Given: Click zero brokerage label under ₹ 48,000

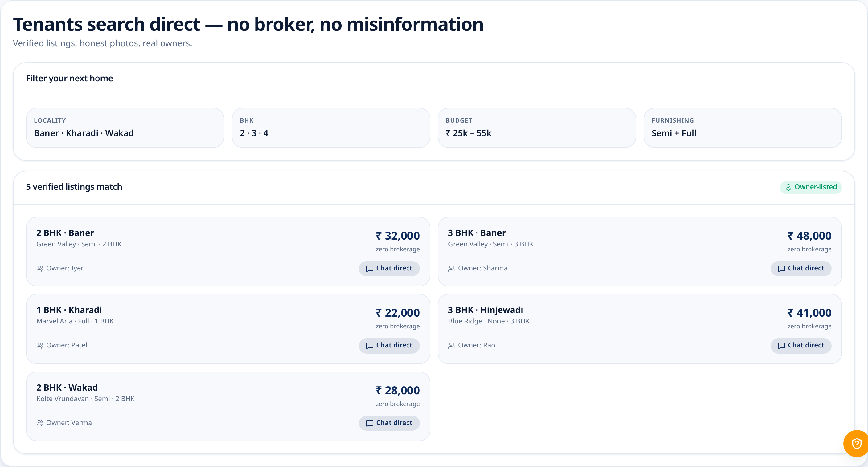Looking at the screenshot, I should pos(809,249).
